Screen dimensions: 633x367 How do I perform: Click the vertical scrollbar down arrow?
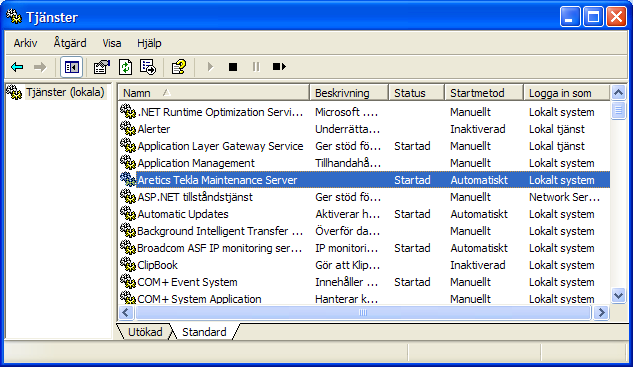(618, 296)
